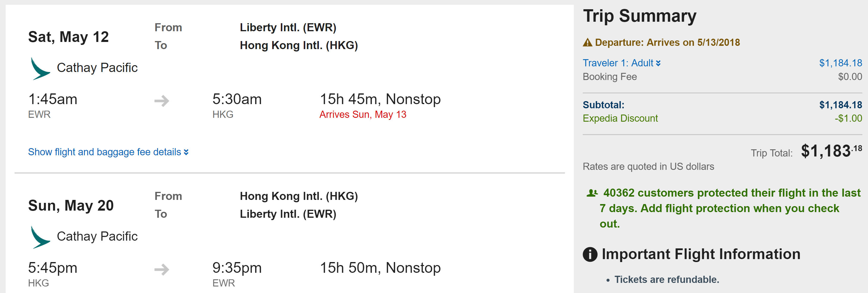Click the arrow icon on the return flight row
This screenshot has width=868, height=293.
point(162,270)
